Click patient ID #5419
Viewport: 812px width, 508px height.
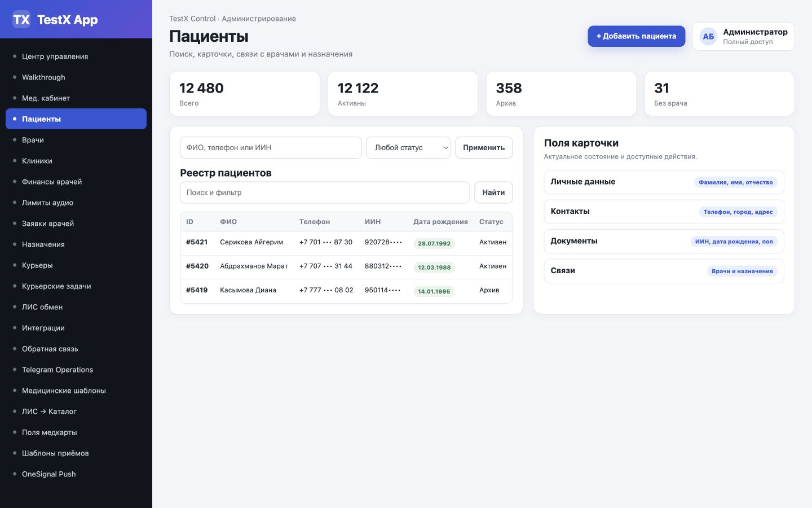(x=197, y=290)
